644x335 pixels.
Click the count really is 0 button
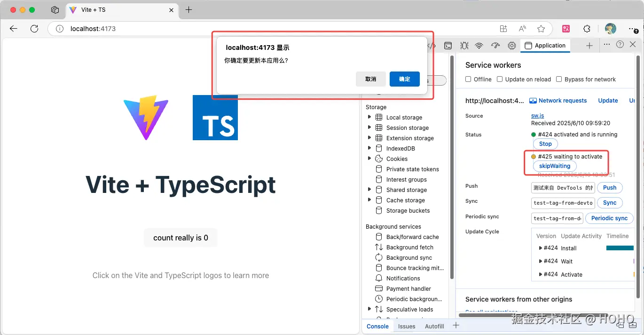coord(181,238)
